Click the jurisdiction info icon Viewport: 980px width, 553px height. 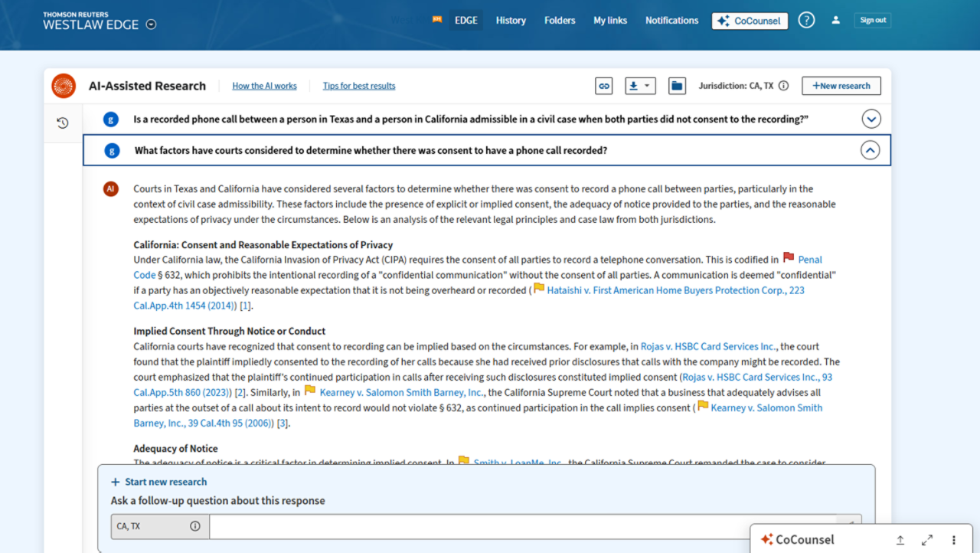pyautogui.click(x=783, y=86)
